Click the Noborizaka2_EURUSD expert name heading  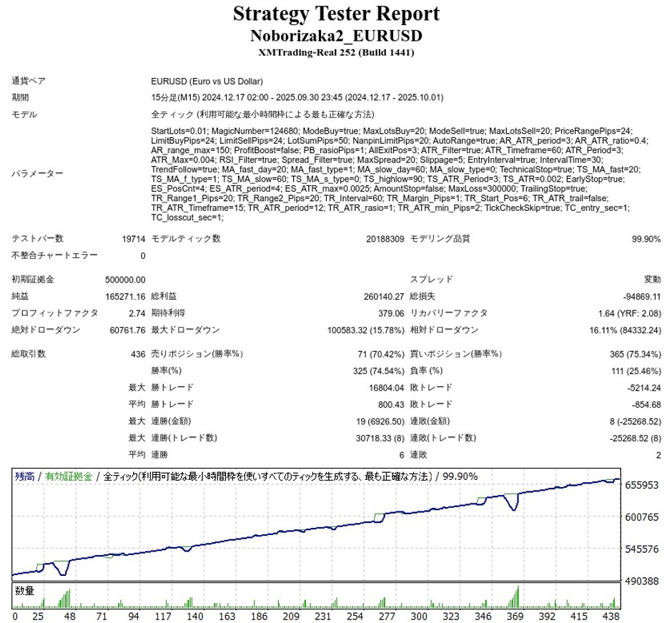[x=336, y=36]
